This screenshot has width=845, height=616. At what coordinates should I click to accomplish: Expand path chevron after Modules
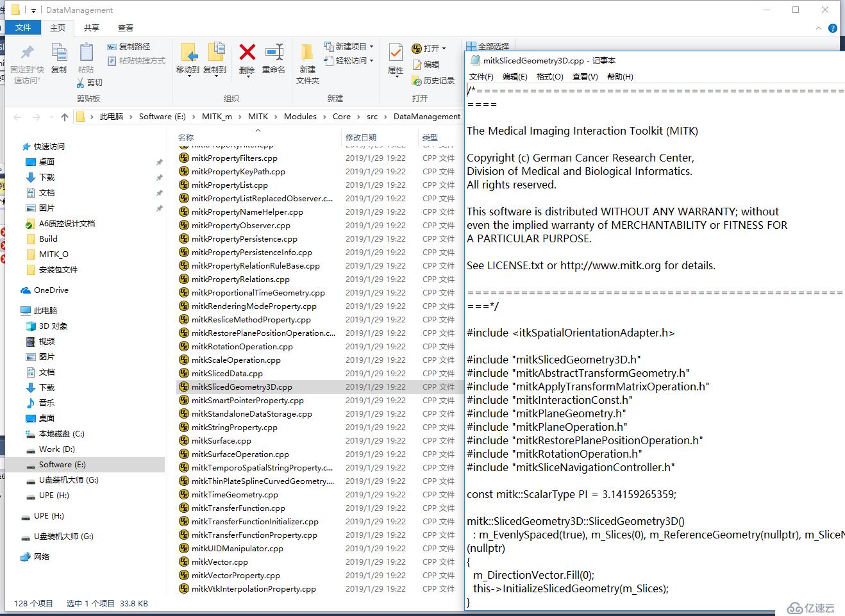coord(324,117)
